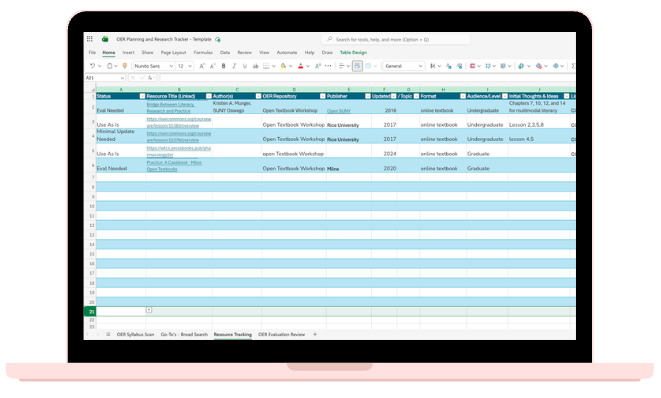Click the Format cells icon
This screenshot has height=398, width=661.
click(556, 66)
